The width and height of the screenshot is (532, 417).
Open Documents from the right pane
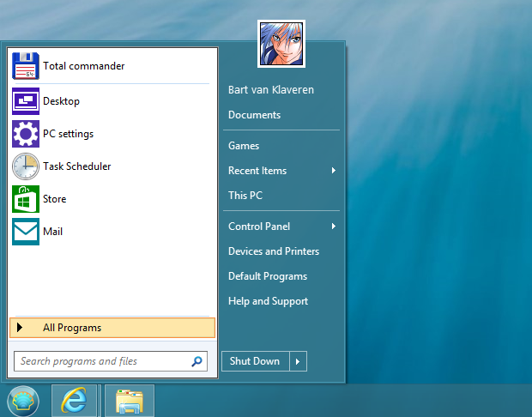(x=254, y=115)
